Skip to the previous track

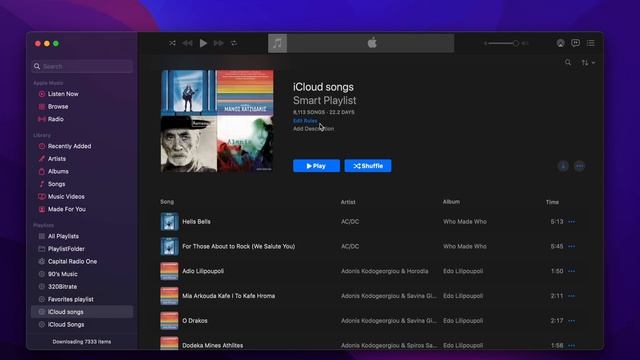[x=187, y=43]
